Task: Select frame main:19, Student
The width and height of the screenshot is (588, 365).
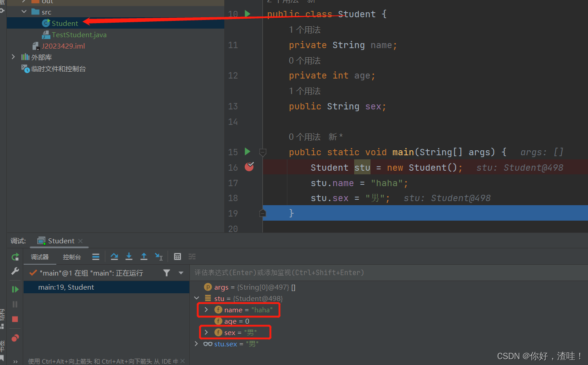Action: (x=106, y=287)
